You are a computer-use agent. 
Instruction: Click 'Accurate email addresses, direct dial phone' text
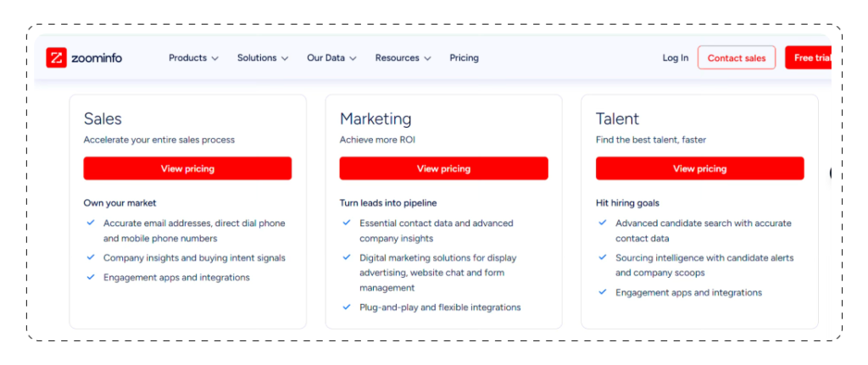(x=194, y=224)
